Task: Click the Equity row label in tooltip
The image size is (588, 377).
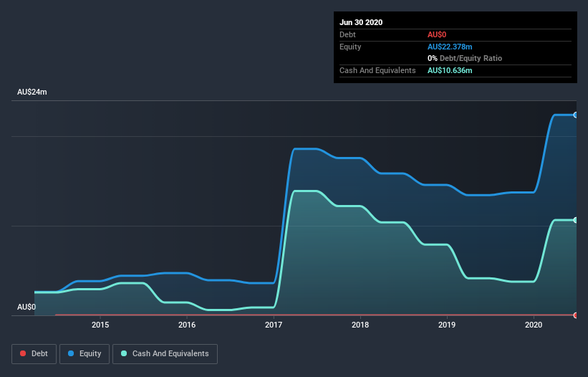Action: tap(350, 47)
